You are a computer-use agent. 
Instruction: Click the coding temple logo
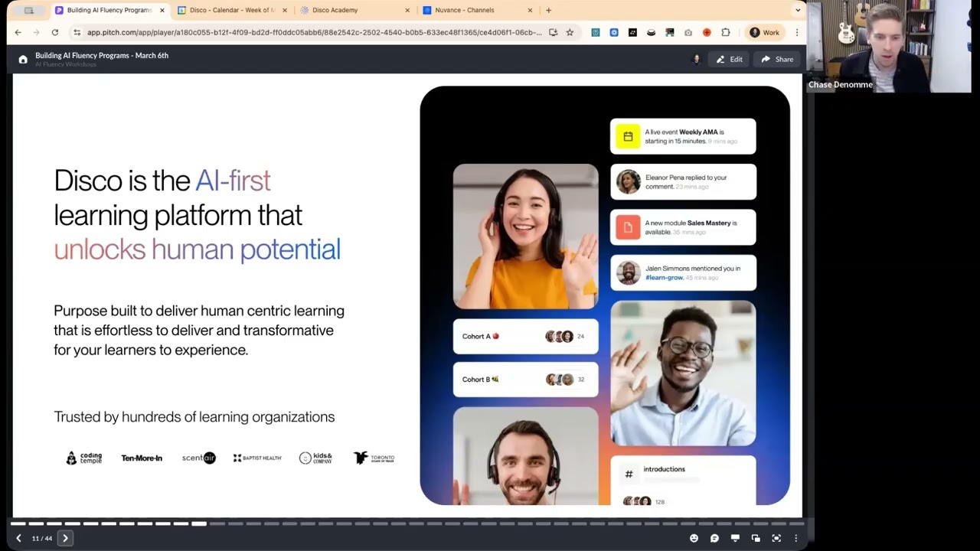(83, 458)
